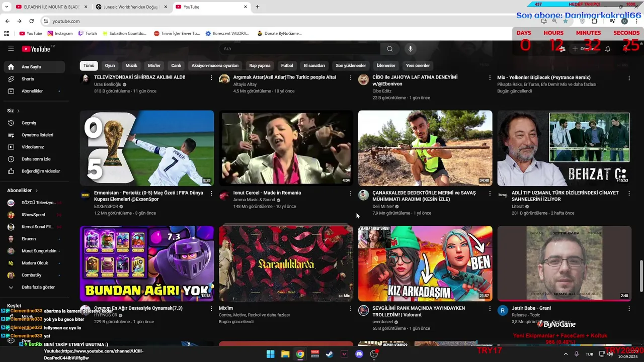The image size is (644, 362).
Task: Expand the Siz section chevron
Action: [x=19, y=111]
